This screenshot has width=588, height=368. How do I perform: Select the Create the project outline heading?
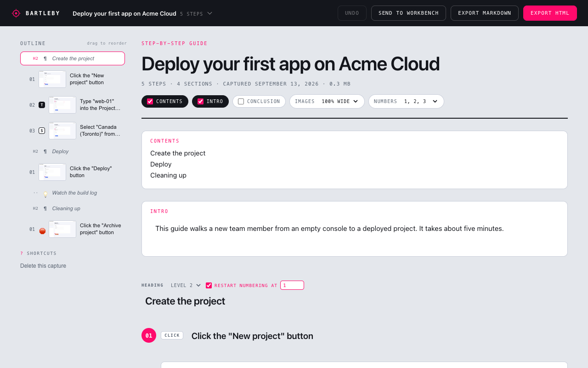point(73,58)
